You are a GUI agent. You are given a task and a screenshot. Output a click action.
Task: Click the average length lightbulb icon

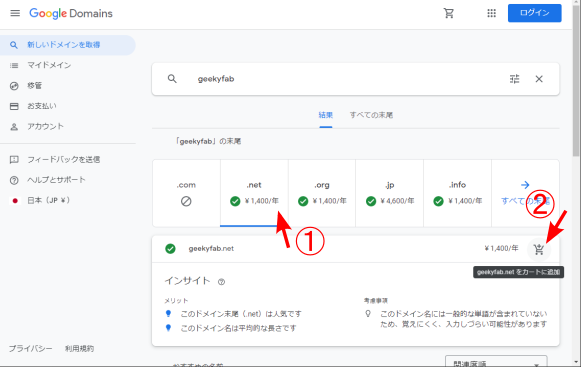[x=168, y=328]
